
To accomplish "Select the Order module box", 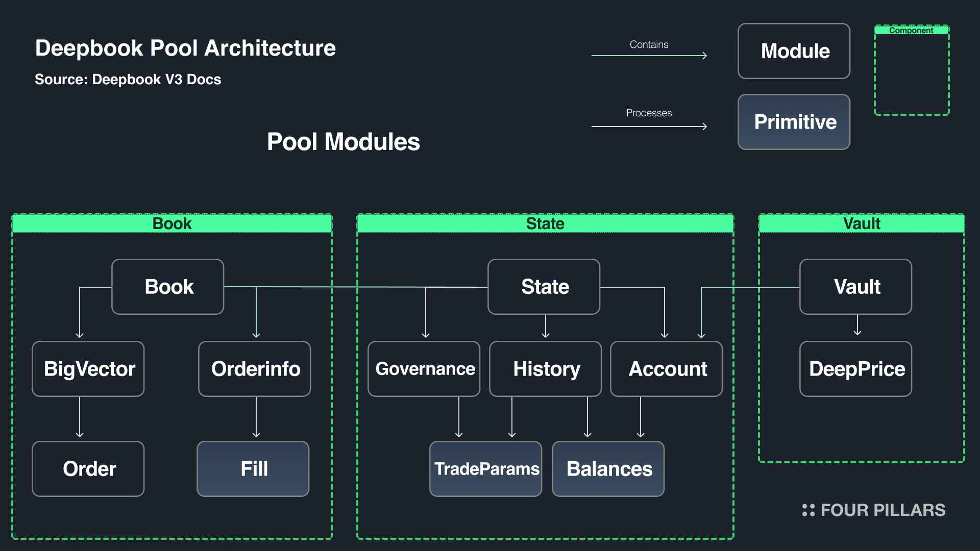I will click(x=88, y=469).
